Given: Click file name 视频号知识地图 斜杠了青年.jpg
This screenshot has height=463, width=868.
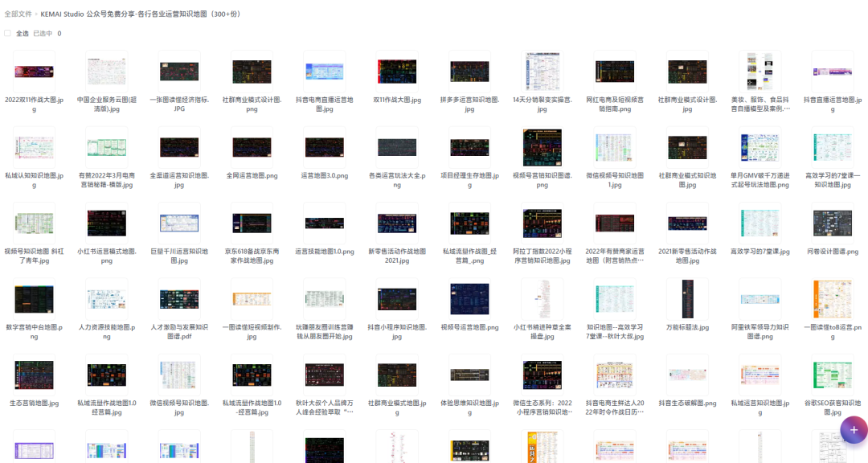Looking at the screenshot, I should coord(35,256).
